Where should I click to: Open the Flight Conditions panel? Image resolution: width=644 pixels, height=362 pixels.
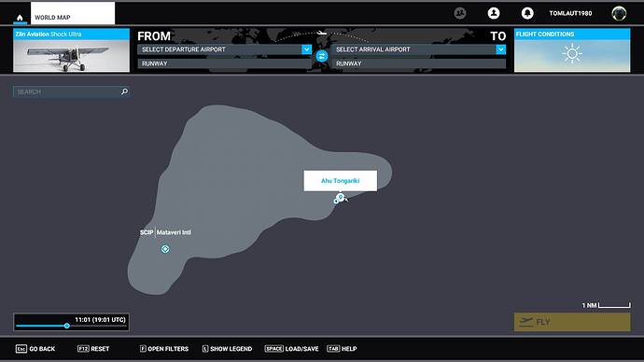click(572, 50)
